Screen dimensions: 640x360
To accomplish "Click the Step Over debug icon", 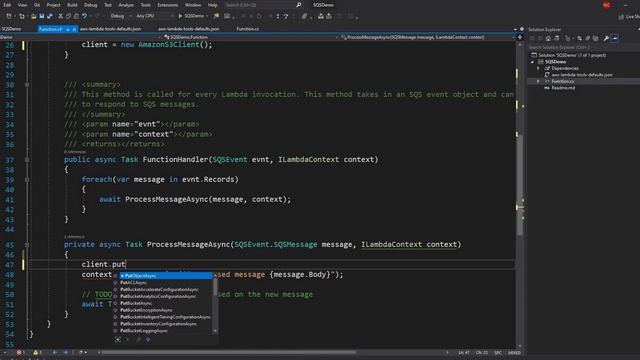I will click(286, 16).
